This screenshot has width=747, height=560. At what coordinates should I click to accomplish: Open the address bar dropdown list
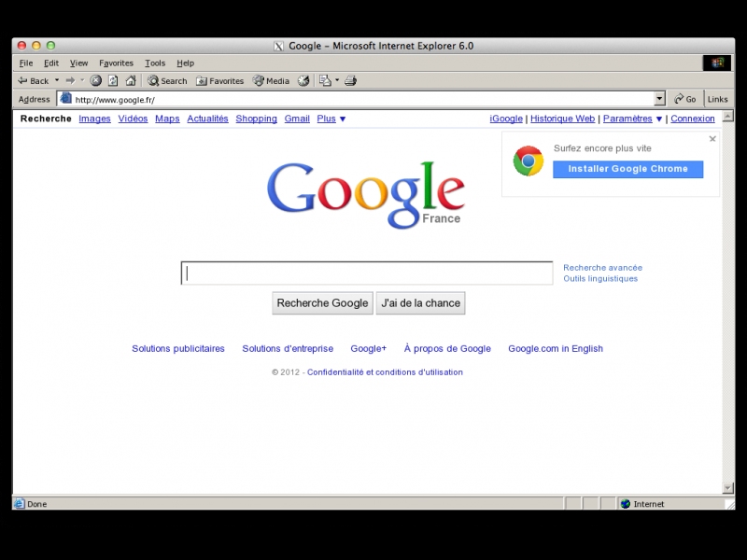click(659, 99)
